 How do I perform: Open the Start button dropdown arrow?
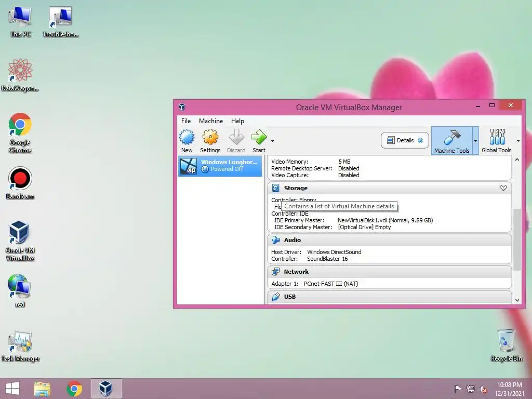pyautogui.click(x=272, y=140)
